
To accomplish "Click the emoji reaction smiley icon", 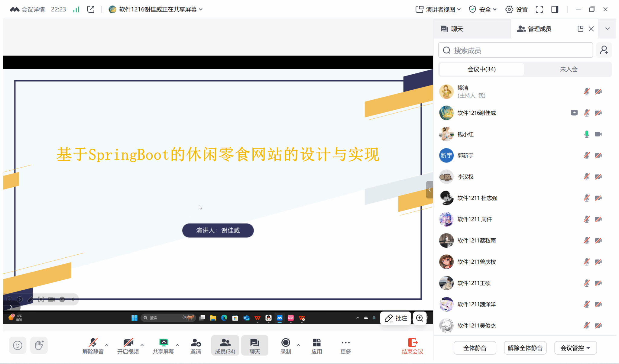I will [x=18, y=345].
